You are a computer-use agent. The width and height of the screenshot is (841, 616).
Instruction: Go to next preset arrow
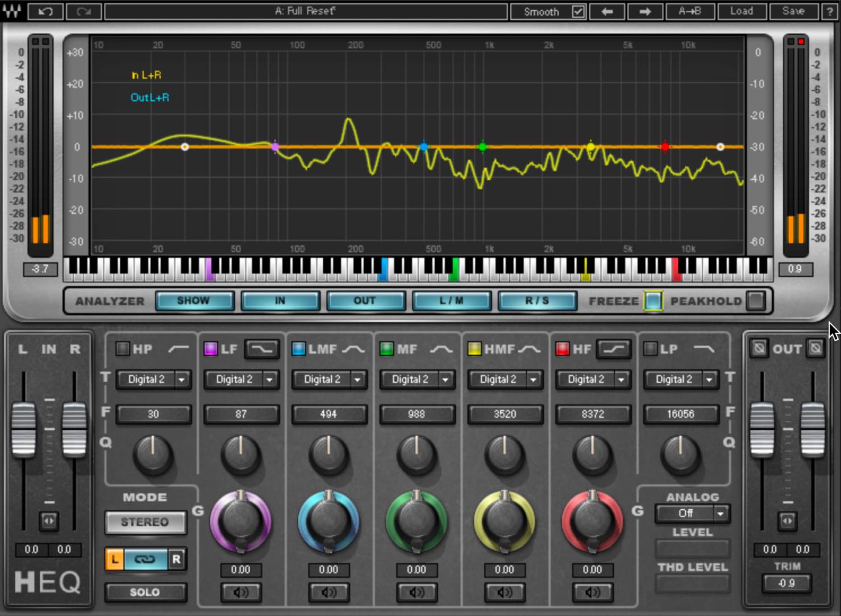point(644,11)
